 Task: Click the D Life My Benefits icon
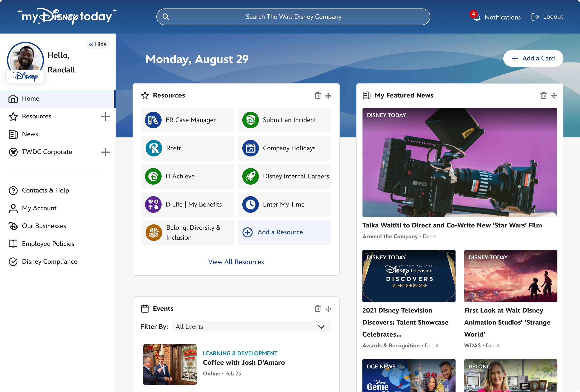[153, 204]
